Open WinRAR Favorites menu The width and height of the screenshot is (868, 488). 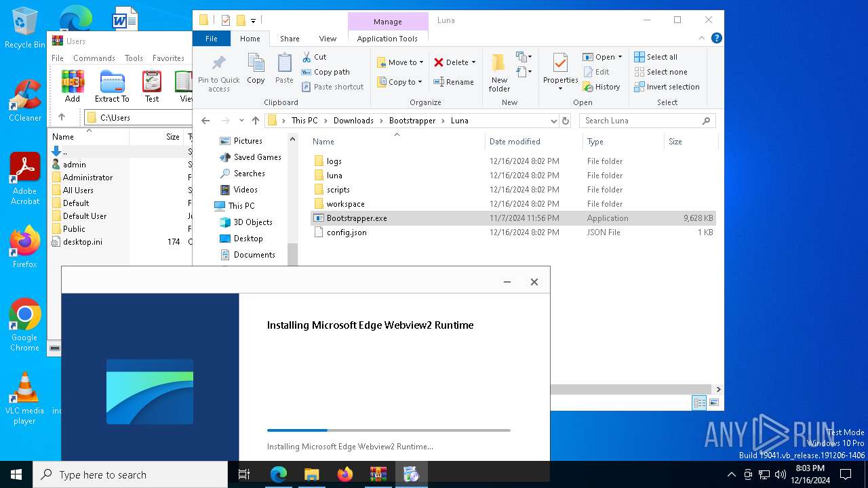pos(168,58)
